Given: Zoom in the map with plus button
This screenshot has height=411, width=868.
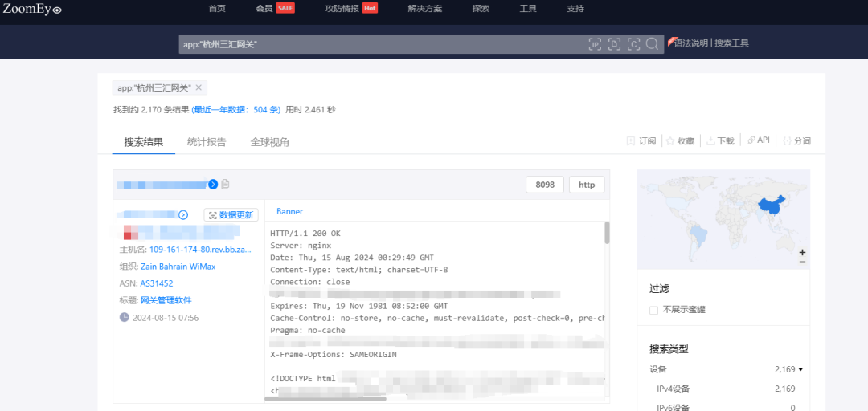Looking at the screenshot, I should pos(802,252).
